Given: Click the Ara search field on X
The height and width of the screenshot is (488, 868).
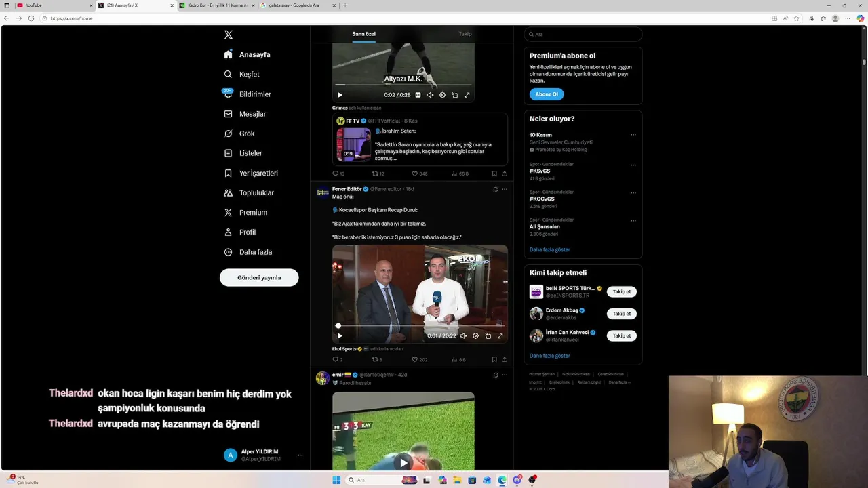Looking at the screenshot, I should click(x=583, y=34).
